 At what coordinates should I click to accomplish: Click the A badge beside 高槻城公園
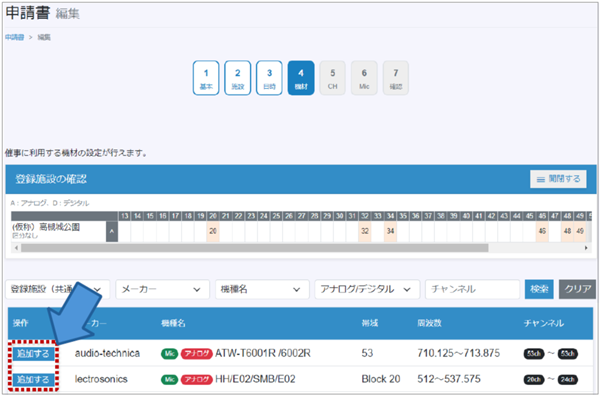112,231
